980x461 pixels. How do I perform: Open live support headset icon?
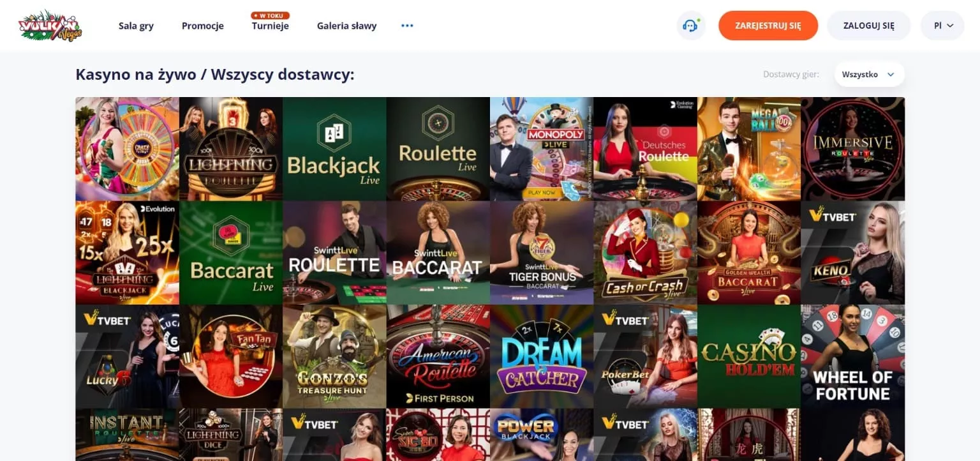click(690, 26)
